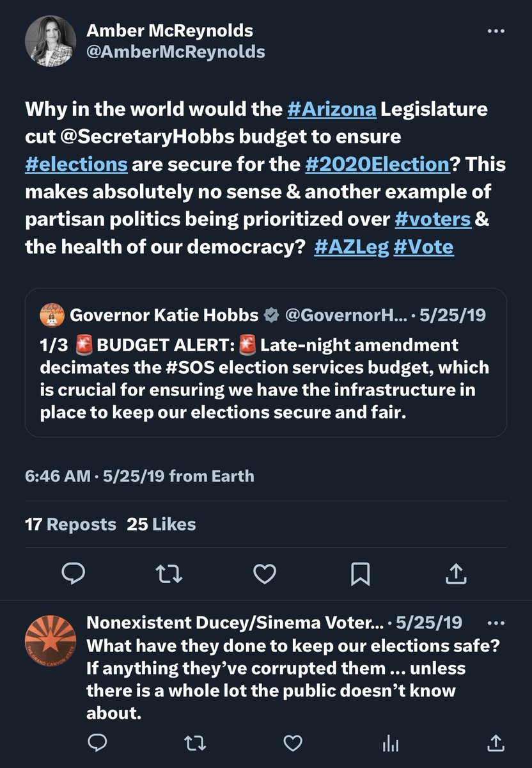Image resolution: width=532 pixels, height=768 pixels.
Task: Open the #2020Election hashtag
Action: (x=377, y=163)
